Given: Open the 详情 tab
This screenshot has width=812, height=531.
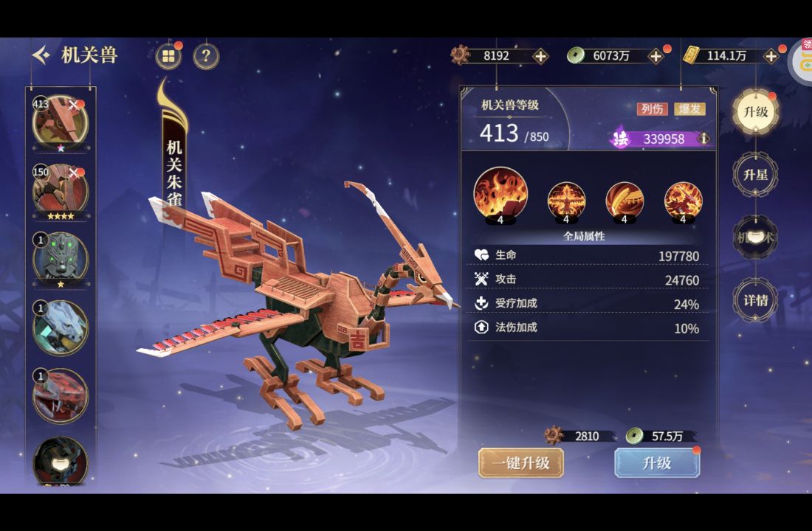Looking at the screenshot, I should click(755, 300).
